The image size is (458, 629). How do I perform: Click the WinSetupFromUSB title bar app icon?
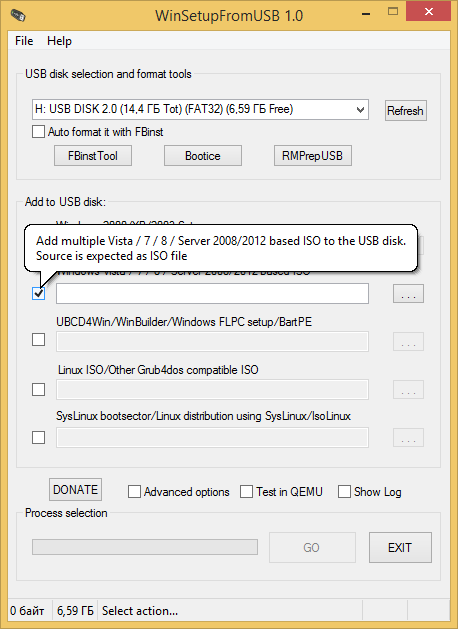pos(18,15)
